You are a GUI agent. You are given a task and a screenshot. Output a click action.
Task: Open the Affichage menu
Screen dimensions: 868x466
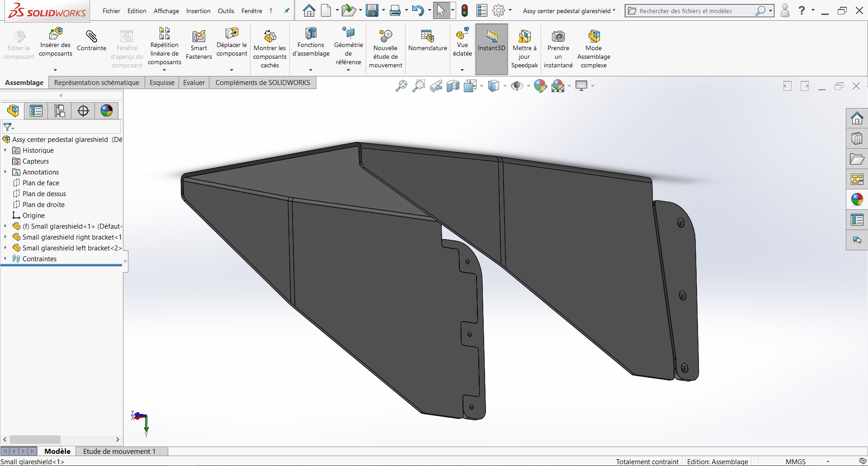point(166,11)
